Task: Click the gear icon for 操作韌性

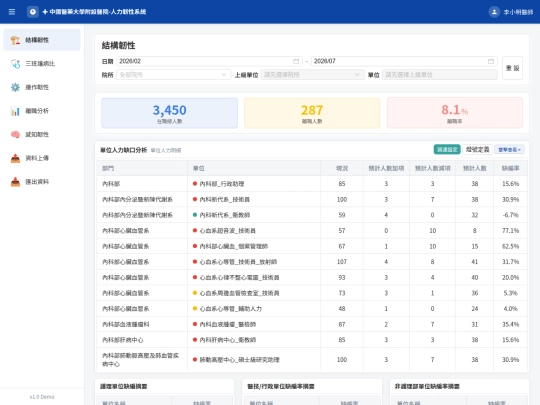Action: coord(15,87)
